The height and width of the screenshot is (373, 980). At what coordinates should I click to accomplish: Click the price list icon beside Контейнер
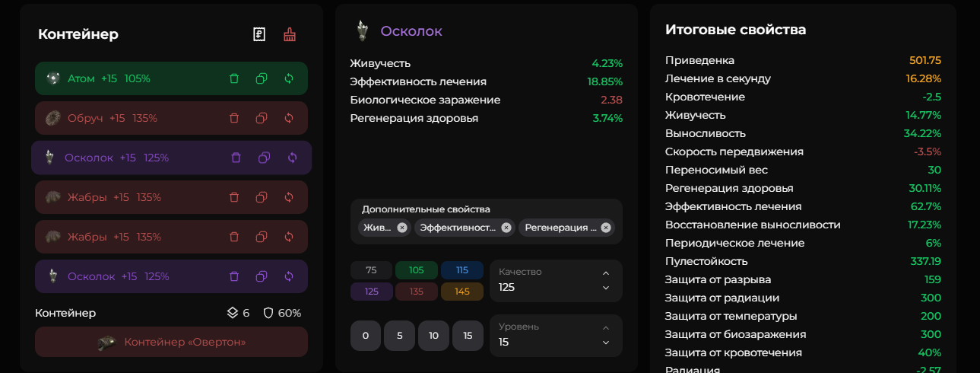(259, 34)
